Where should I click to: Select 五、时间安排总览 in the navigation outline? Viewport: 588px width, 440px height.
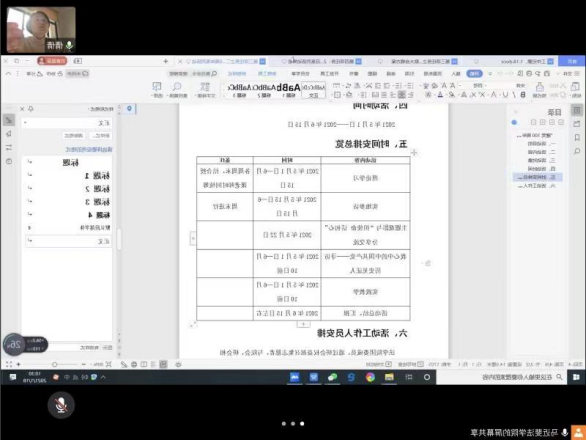point(537,177)
